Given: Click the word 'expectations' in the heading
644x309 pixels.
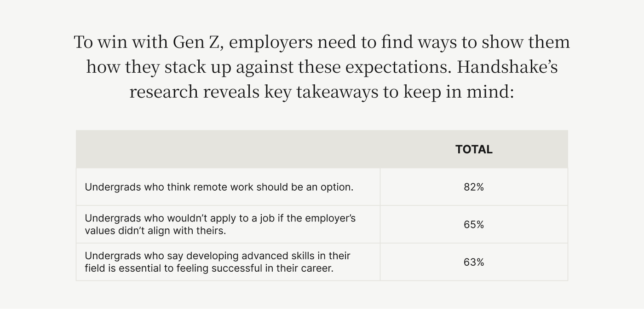Looking at the screenshot, I should [x=398, y=68].
